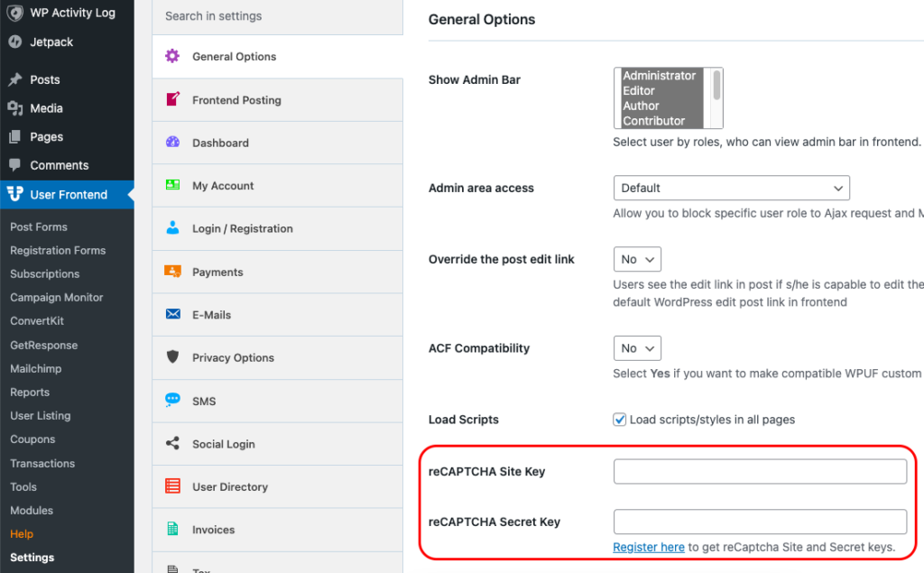Click the Frontend Posting pencil icon
This screenshot has width=924, height=573.
(172, 99)
